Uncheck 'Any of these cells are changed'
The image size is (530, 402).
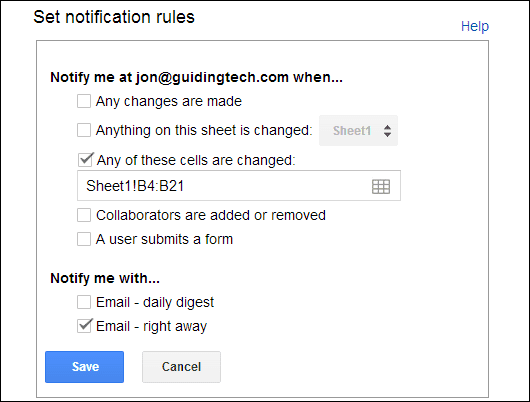85,160
